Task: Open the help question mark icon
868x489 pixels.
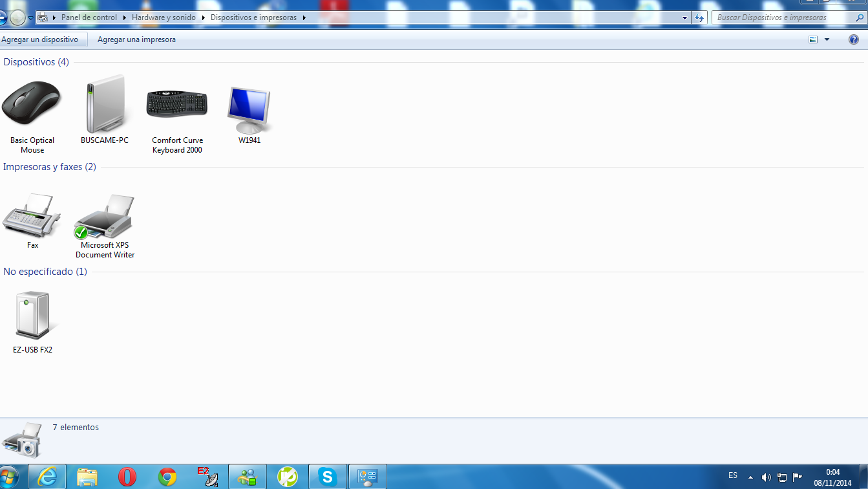Action: (853, 39)
